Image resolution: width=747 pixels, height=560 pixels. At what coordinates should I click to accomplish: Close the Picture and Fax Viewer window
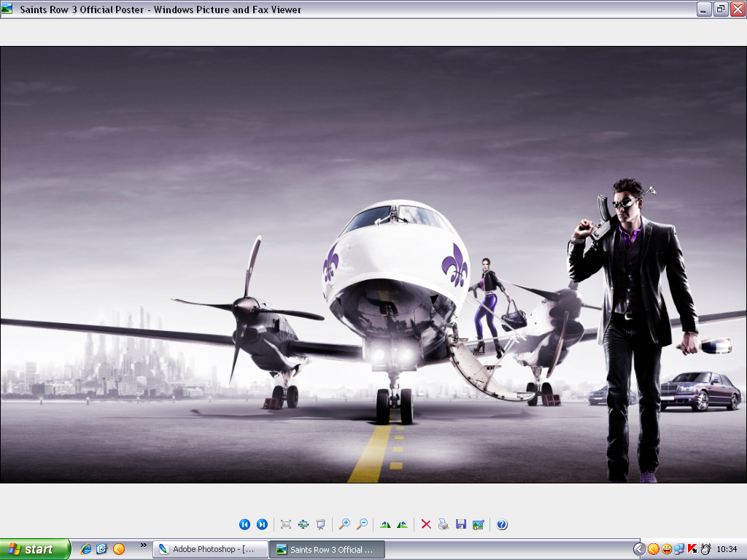pos(738,9)
